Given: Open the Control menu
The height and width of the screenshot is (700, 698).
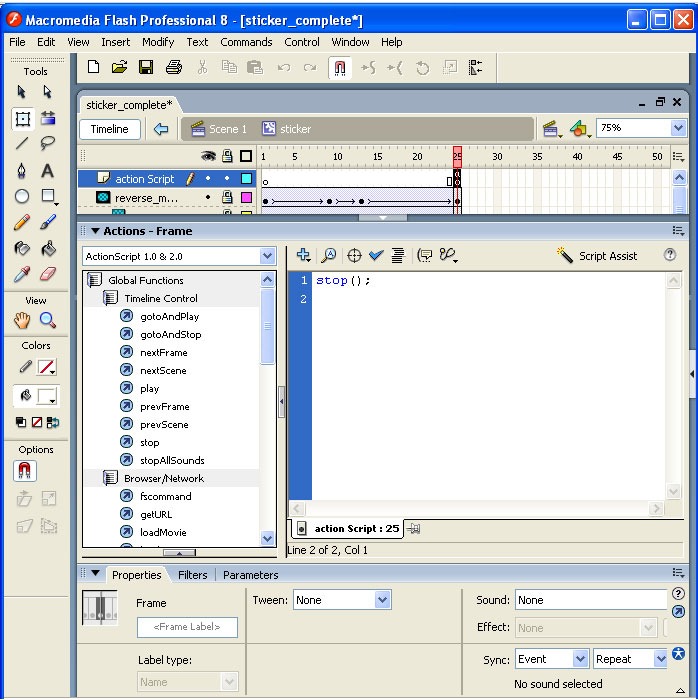Looking at the screenshot, I should pos(302,42).
